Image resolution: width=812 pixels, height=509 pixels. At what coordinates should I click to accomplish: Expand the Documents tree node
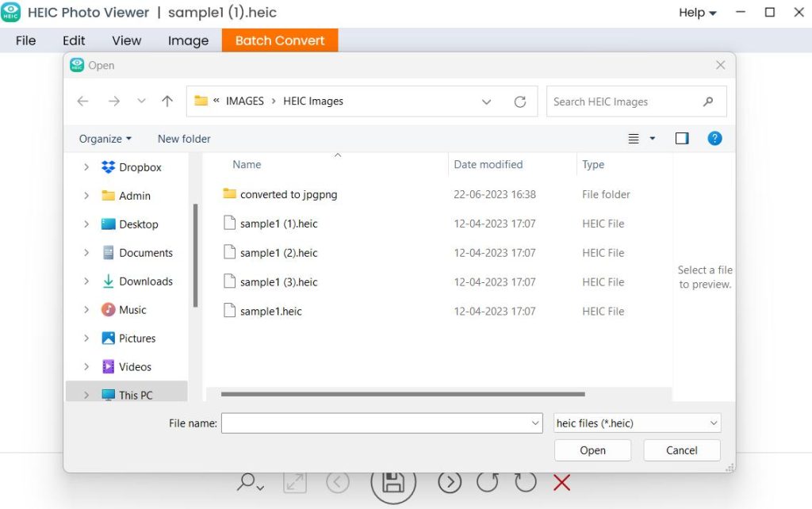(86, 253)
